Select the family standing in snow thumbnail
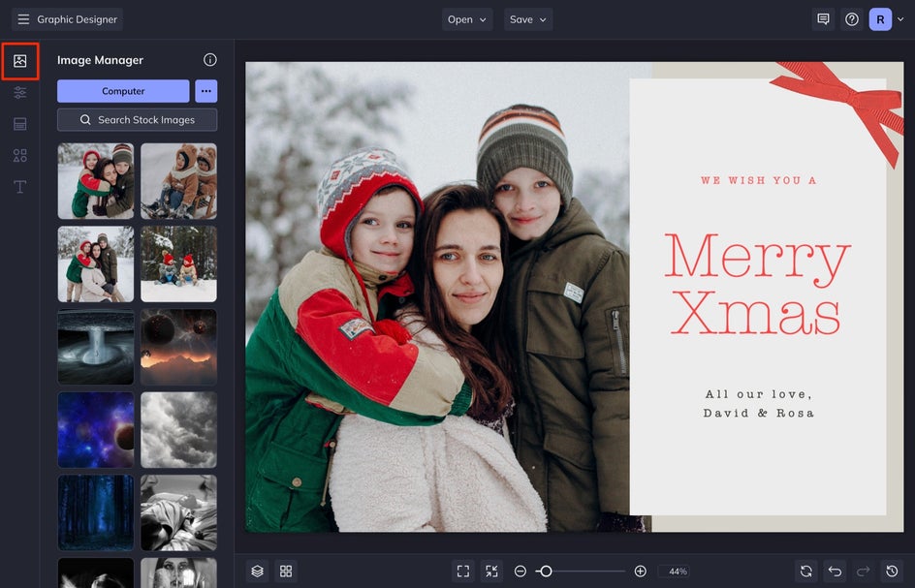The width and height of the screenshot is (915, 588). (x=96, y=264)
